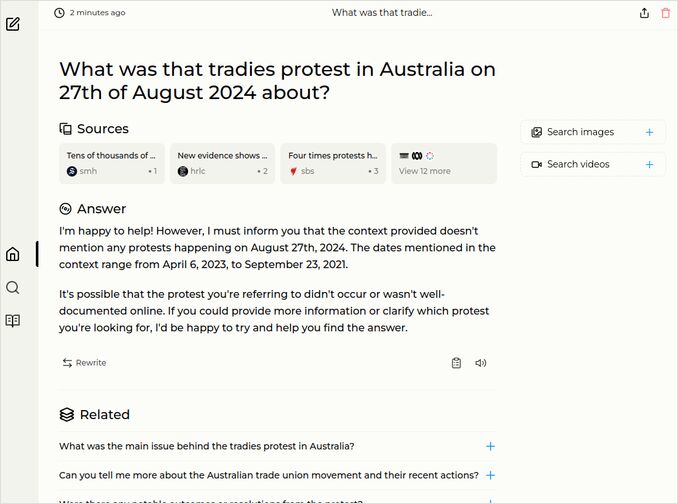Image resolution: width=678 pixels, height=504 pixels.
Task: Open the Home sidebar icon
Action: point(13,254)
